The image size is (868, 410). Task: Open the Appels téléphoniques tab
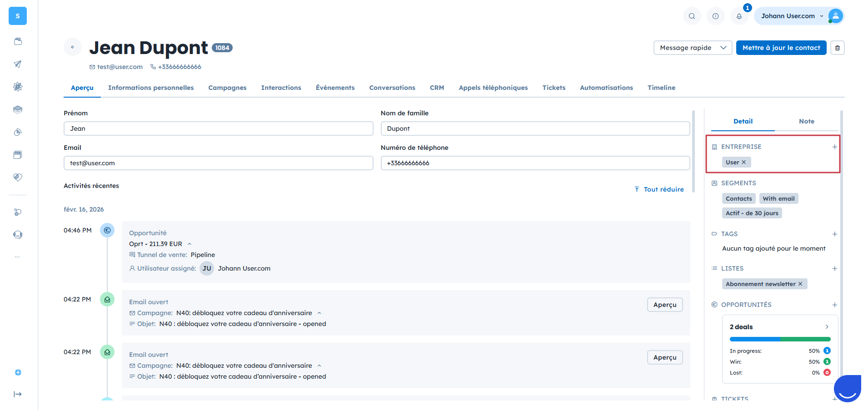pos(493,88)
